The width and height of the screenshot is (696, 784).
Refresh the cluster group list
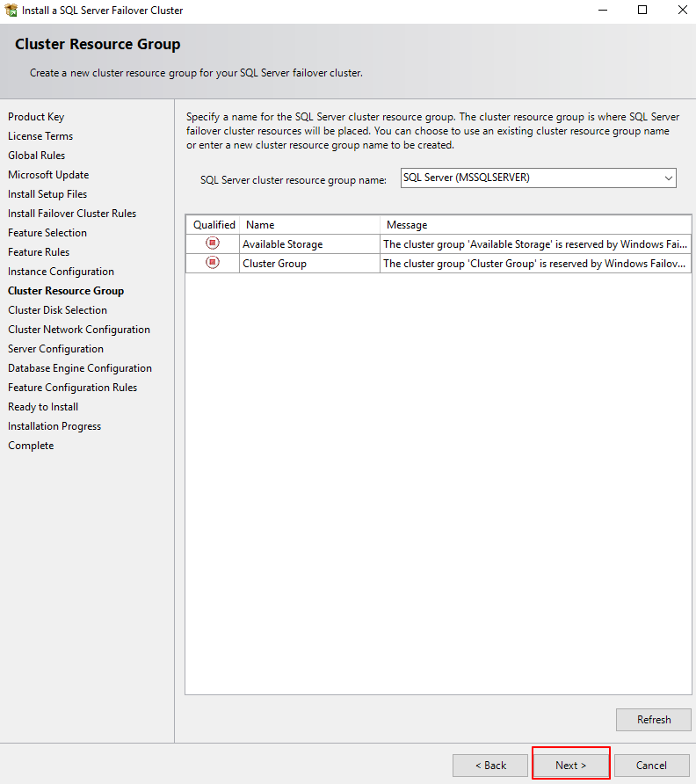[654, 720]
